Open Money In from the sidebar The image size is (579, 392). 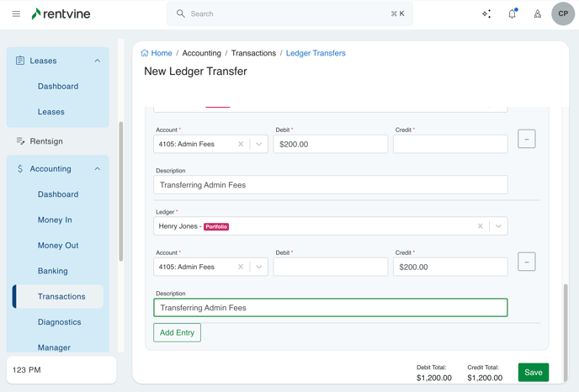coord(55,220)
